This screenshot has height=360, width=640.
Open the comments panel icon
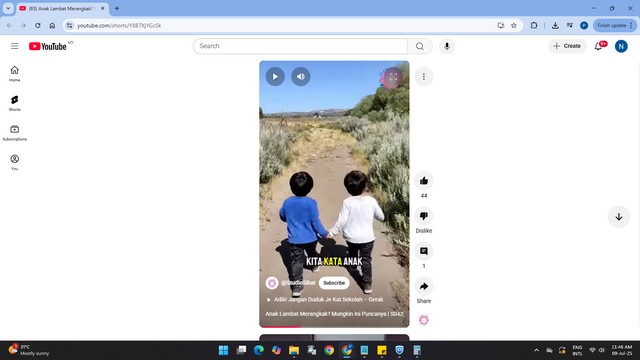[424, 251]
